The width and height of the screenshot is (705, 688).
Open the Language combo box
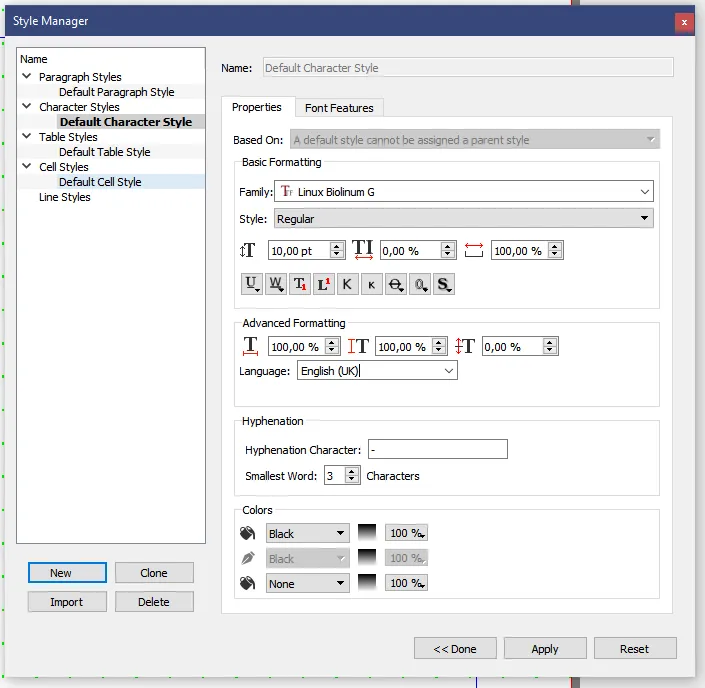(377, 371)
